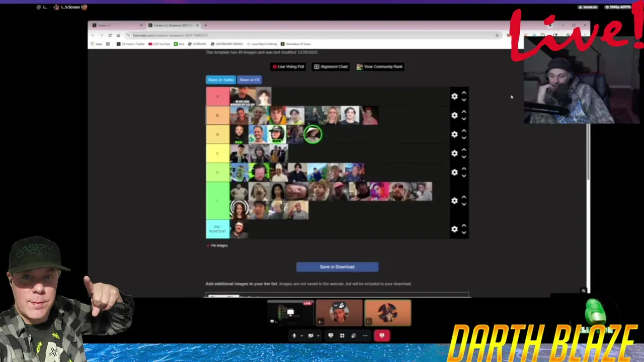Open the Generative AI Tools bookmark
The height and width of the screenshot is (362, 644).
(x=296, y=44)
